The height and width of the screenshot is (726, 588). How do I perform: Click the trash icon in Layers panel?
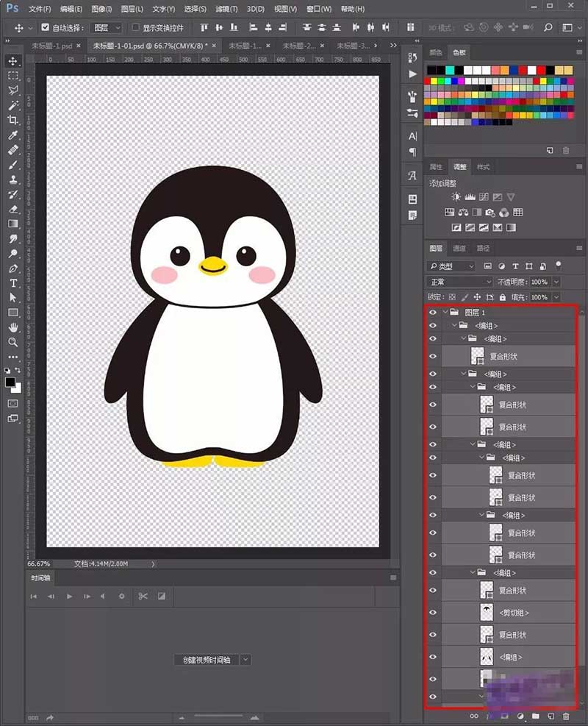point(565,716)
